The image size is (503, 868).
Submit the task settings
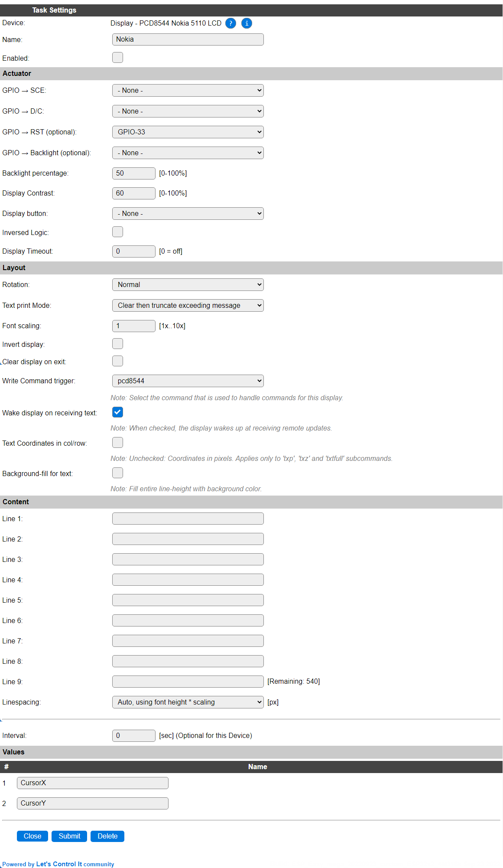pyautogui.click(x=69, y=836)
